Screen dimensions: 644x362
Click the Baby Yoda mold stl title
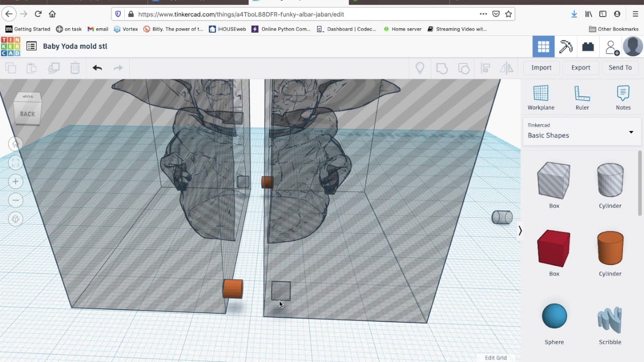75,46
